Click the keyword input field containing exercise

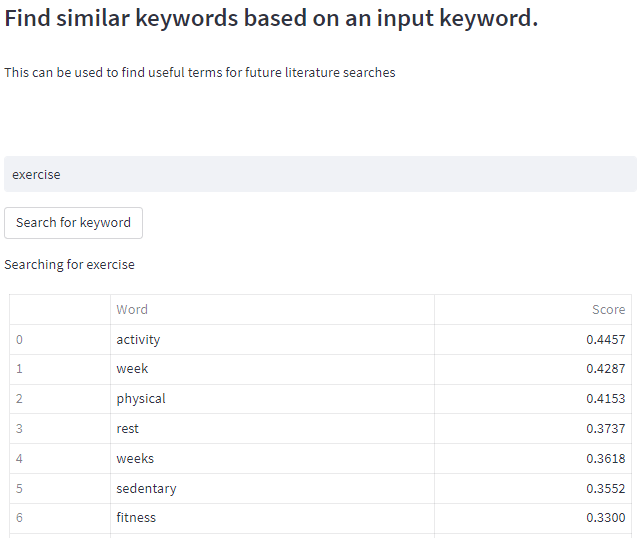click(320, 174)
